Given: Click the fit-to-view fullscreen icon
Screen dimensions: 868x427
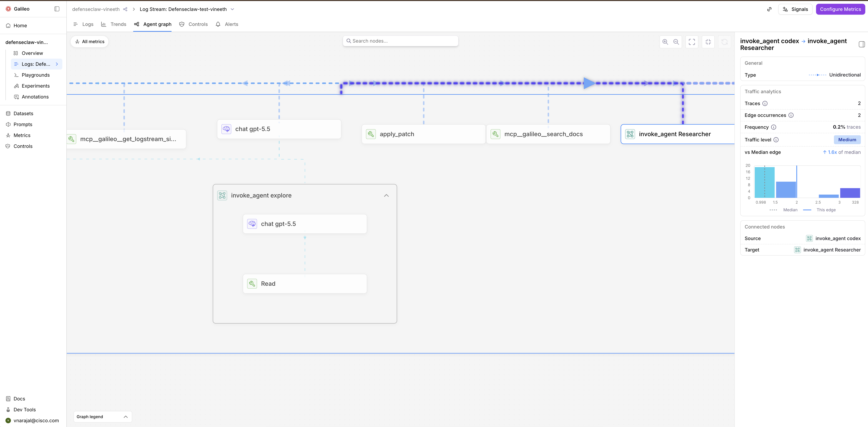Looking at the screenshot, I should tap(692, 42).
